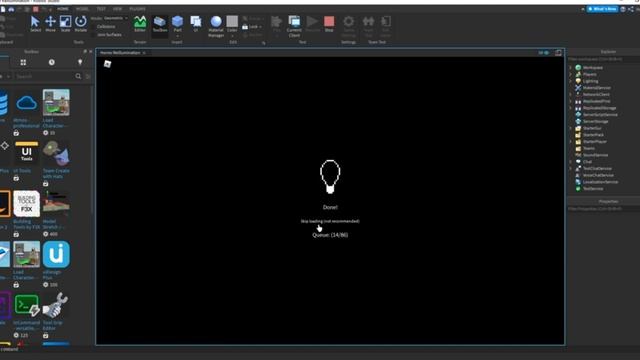Select the uiDesign Plus plugin thumbnail
Viewport: 640px width, 360px height.
tap(56, 254)
